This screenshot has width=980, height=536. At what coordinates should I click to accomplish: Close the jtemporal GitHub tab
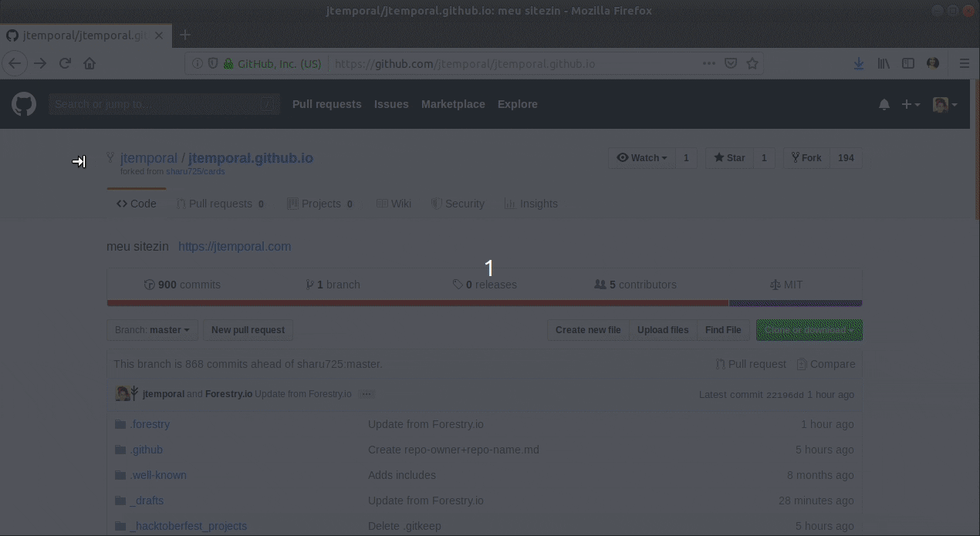159,35
